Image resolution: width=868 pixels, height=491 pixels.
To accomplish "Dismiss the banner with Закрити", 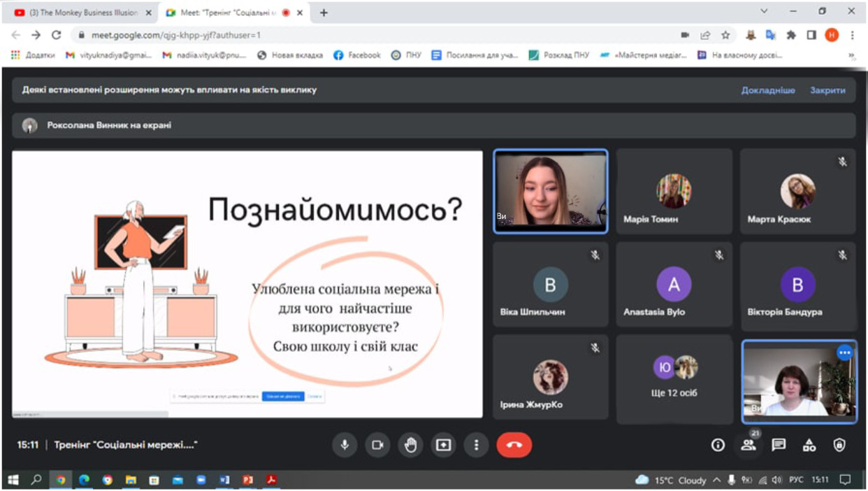I will (x=827, y=90).
